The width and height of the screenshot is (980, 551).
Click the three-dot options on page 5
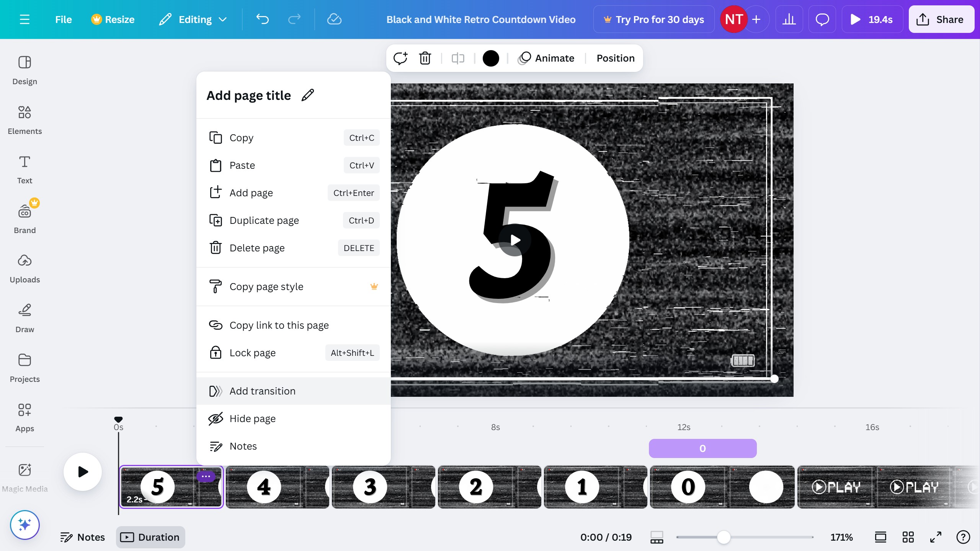coord(206,476)
